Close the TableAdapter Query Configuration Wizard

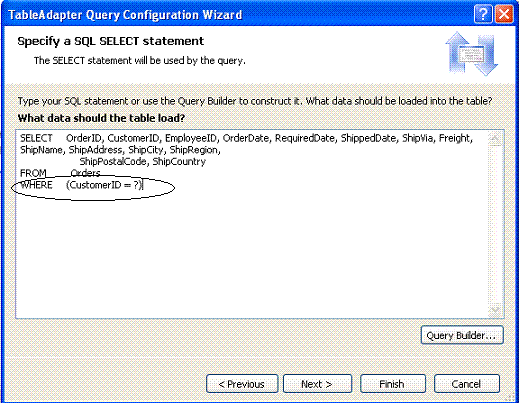[x=504, y=14]
